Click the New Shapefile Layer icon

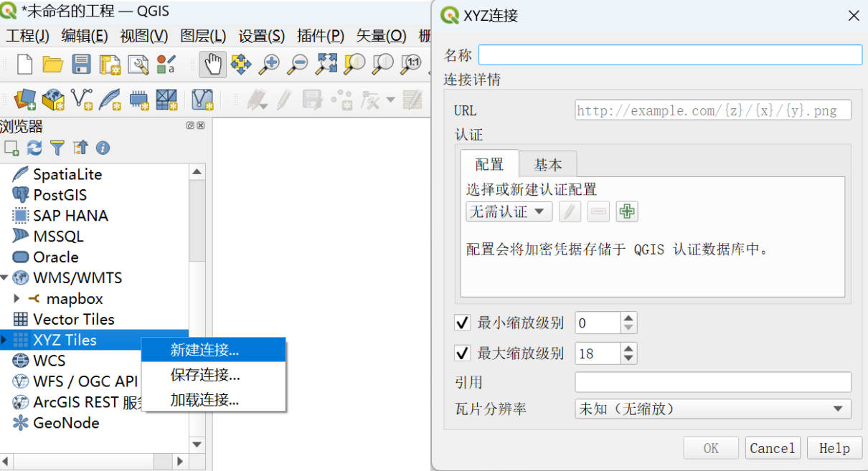(x=82, y=100)
